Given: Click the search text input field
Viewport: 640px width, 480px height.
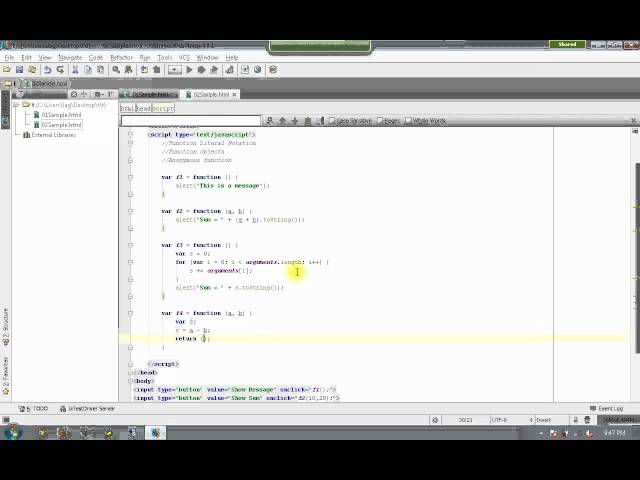Looking at the screenshot, I should click(191, 120).
